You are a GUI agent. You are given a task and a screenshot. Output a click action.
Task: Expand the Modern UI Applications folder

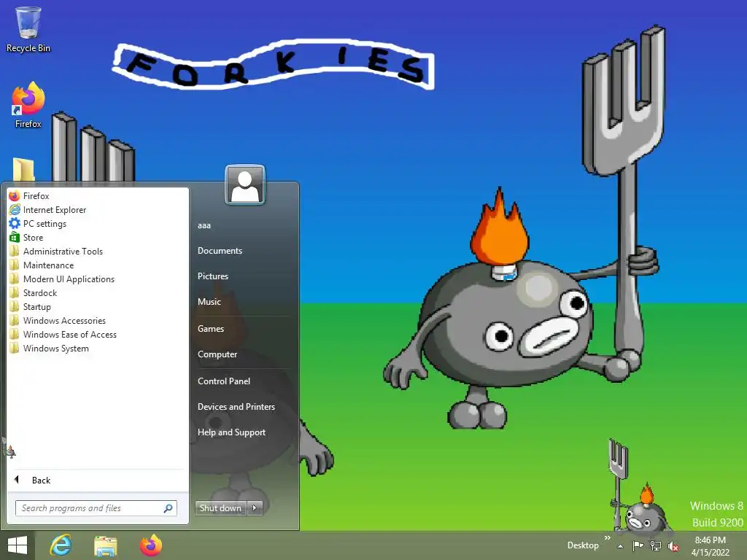[98, 279]
